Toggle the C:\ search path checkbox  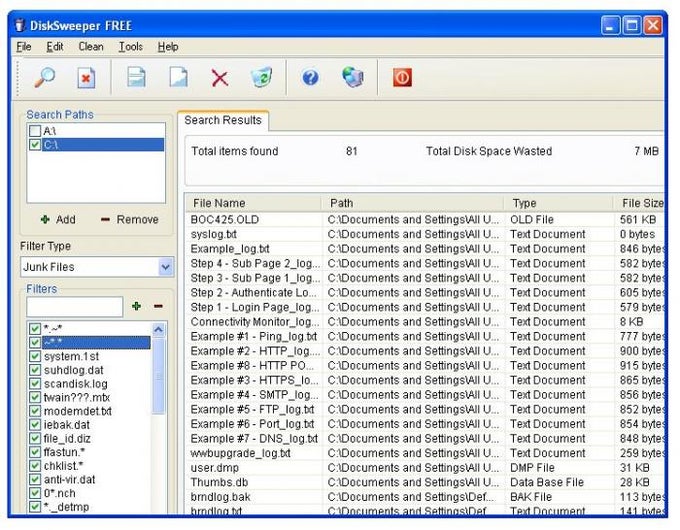pos(35,144)
